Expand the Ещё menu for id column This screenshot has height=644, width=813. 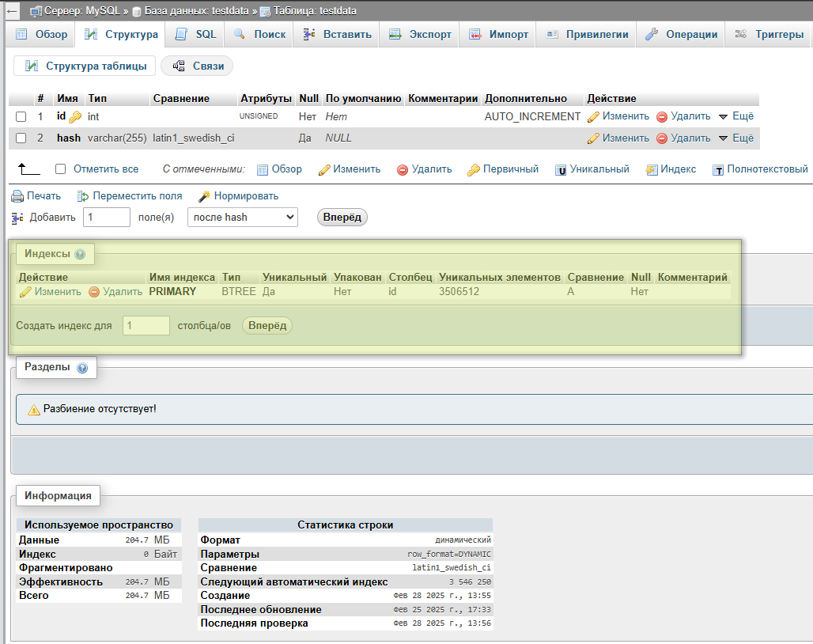click(x=736, y=116)
